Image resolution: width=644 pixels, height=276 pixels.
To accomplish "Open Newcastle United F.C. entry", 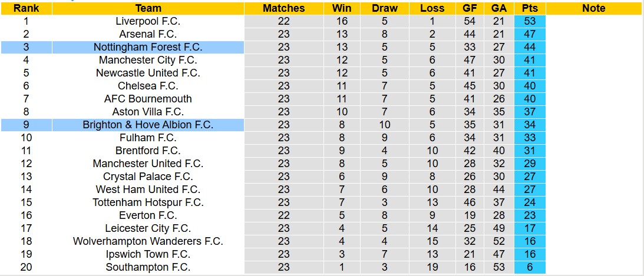I will [x=148, y=73].
